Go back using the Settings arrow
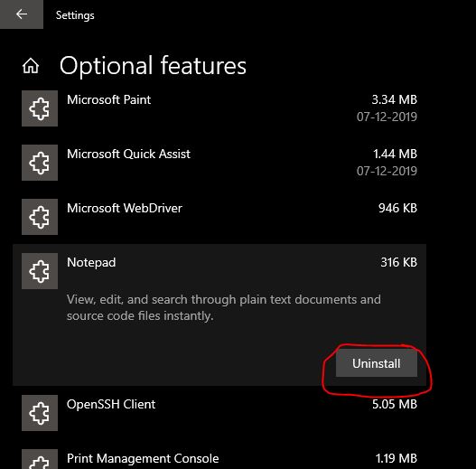Image resolution: width=476 pixels, height=469 pixels. coord(22,14)
